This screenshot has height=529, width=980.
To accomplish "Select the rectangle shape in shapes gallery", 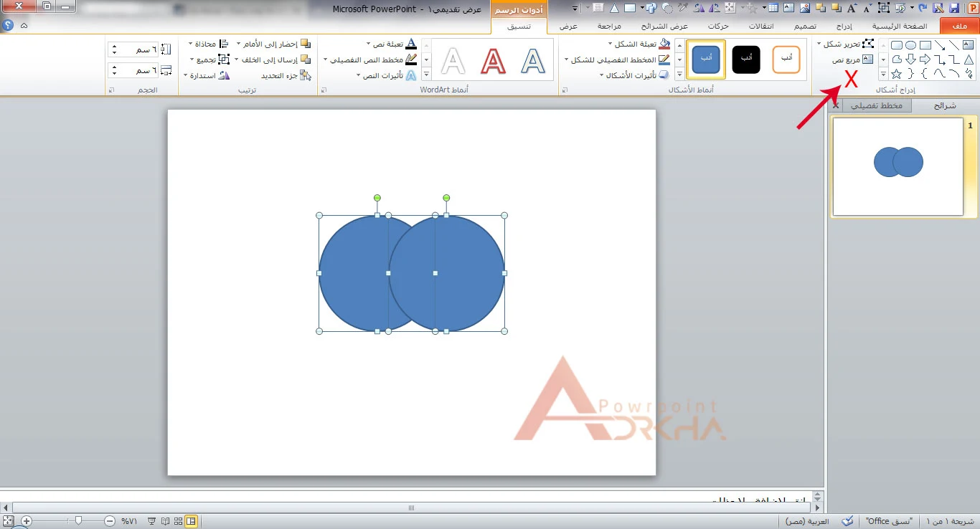I will (925, 44).
